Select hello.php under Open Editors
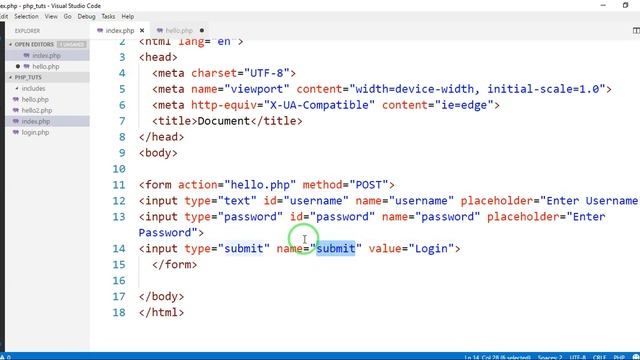Screen dimensions: 640x360 pos(46,67)
